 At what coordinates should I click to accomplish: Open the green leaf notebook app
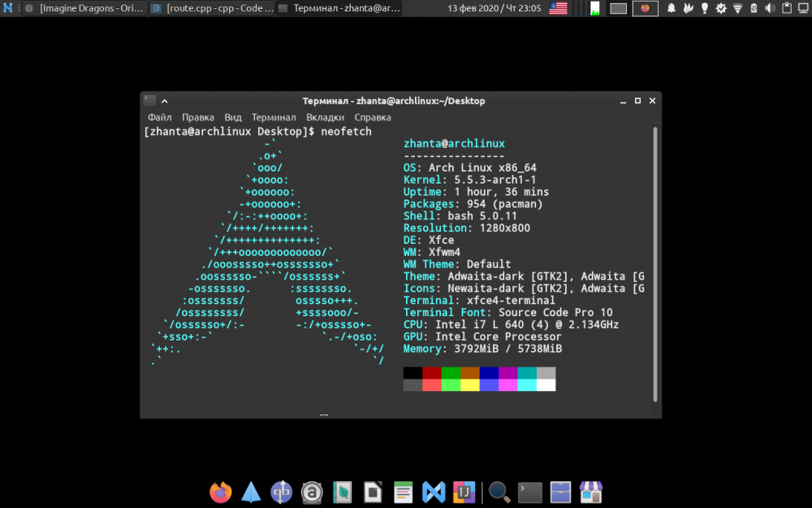click(x=343, y=493)
